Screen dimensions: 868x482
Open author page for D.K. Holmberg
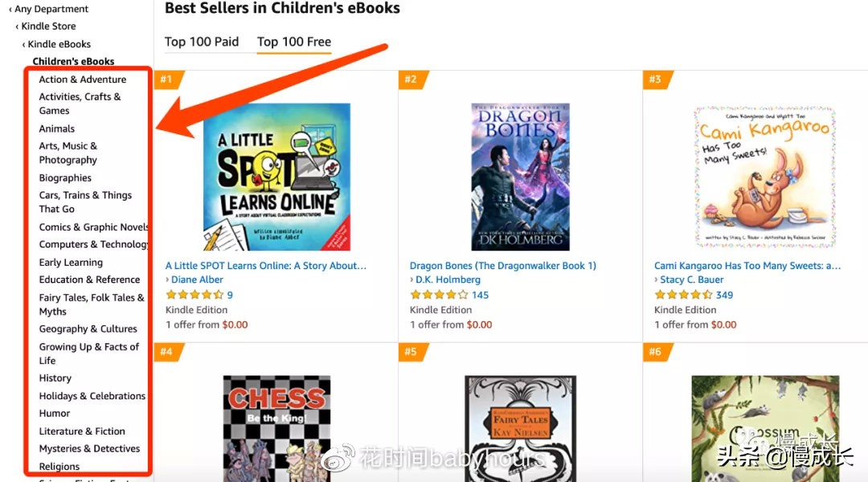click(x=448, y=280)
